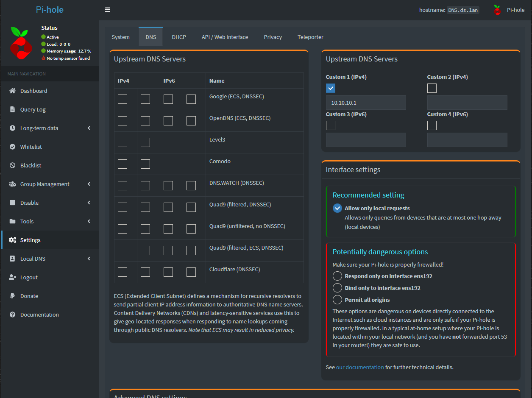
Task: Click the Pi-hole raspberry logo at top right
Action: coord(497,10)
